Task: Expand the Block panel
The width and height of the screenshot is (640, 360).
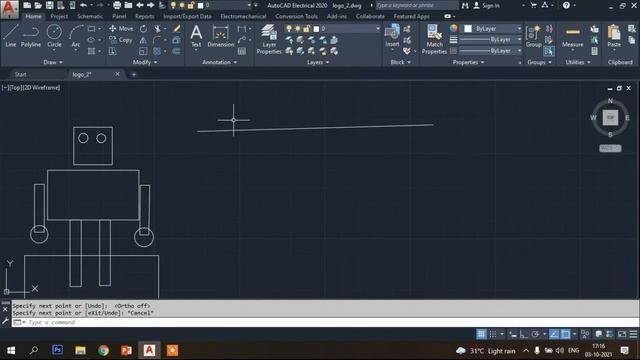Action: tap(400, 62)
